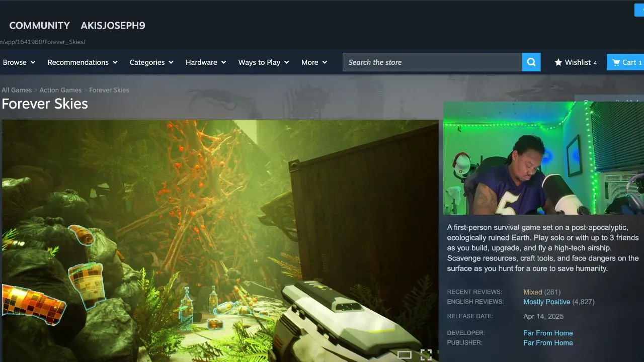Expand the Browse dropdown
Screen dimensions: 644x362
(19, 62)
